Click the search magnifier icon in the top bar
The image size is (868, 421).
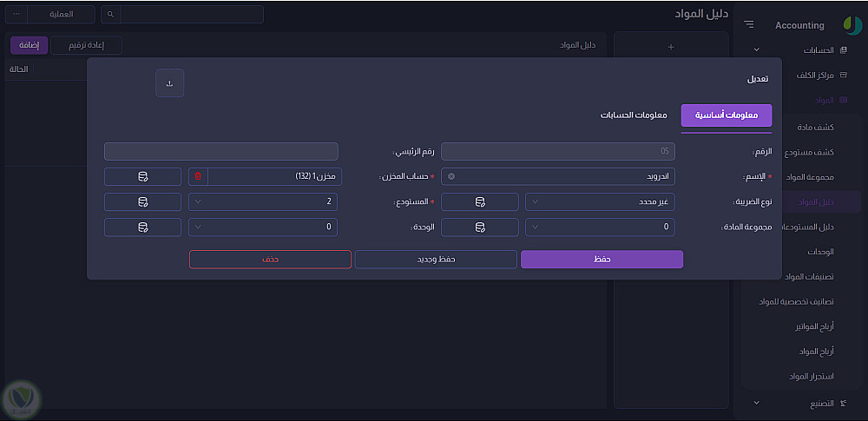(x=111, y=15)
